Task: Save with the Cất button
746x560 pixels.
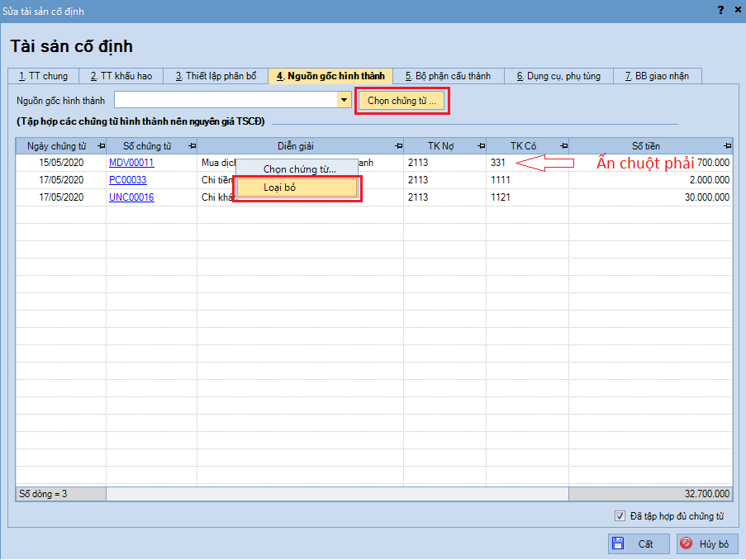Action: [639, 543]
